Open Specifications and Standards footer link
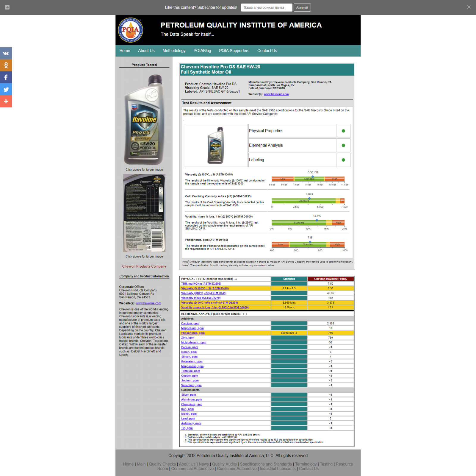 point(266,464)
